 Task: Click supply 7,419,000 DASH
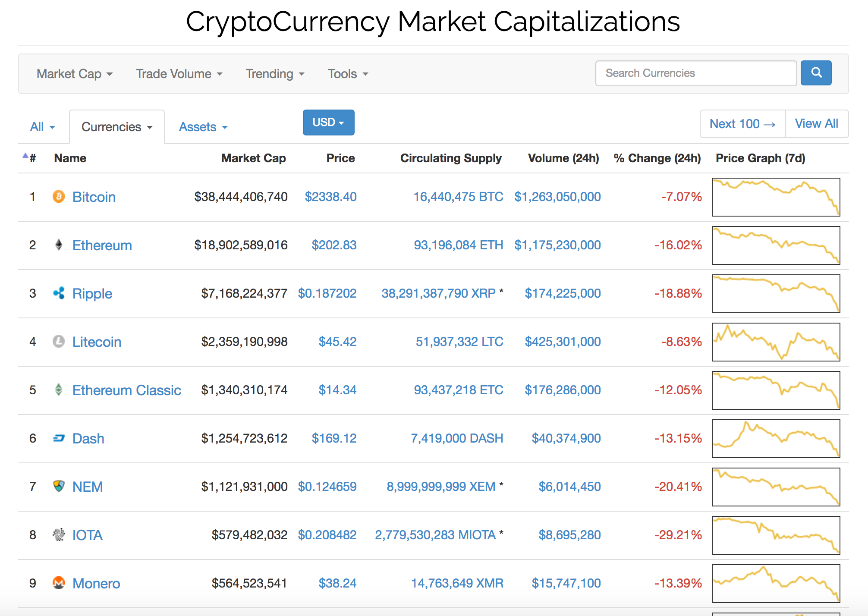click(x=457, y=438)
